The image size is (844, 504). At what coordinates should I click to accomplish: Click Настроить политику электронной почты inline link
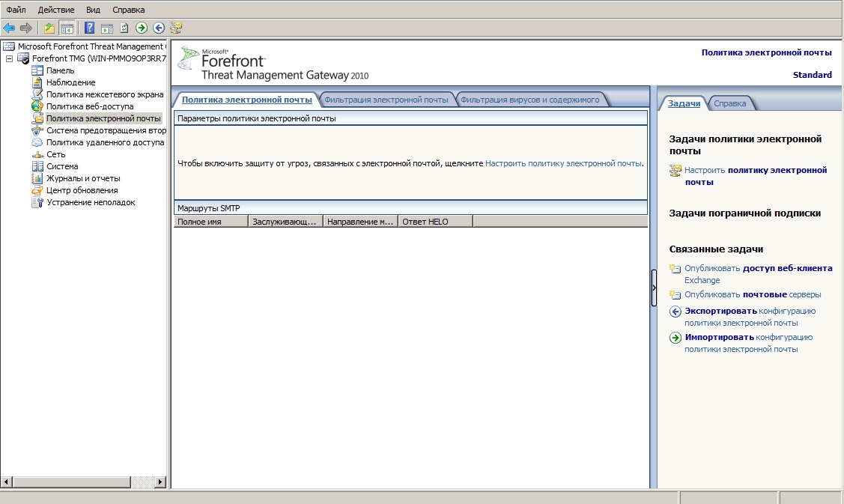(564, 163)
